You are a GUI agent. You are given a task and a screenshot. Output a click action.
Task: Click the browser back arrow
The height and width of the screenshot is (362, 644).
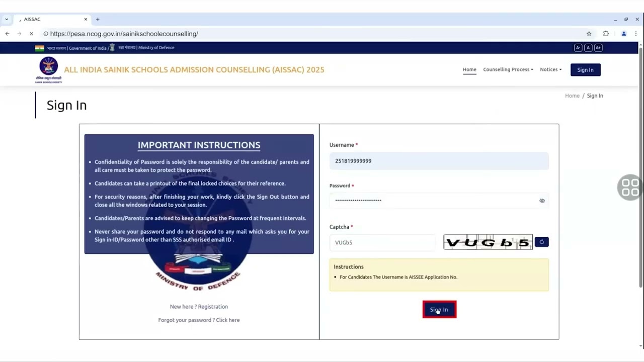click(7, 34)
